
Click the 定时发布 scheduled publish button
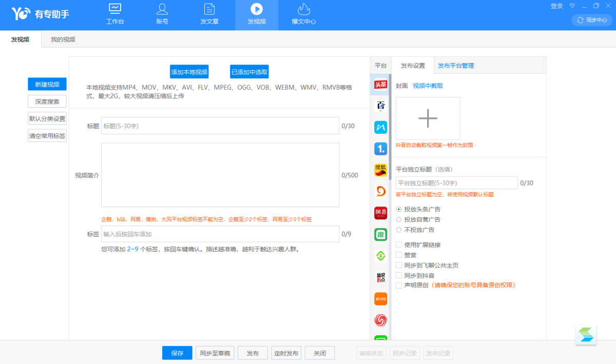[286, 353]
